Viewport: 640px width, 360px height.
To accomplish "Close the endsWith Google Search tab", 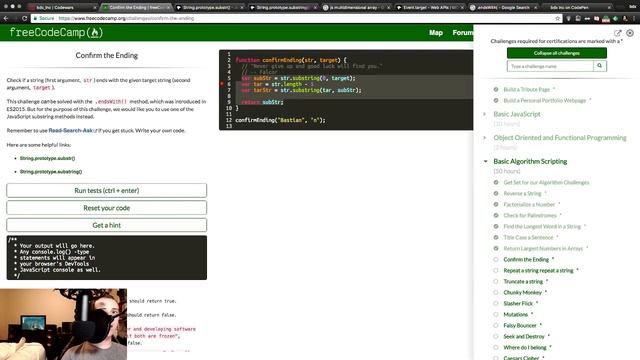I will [536, 7].
